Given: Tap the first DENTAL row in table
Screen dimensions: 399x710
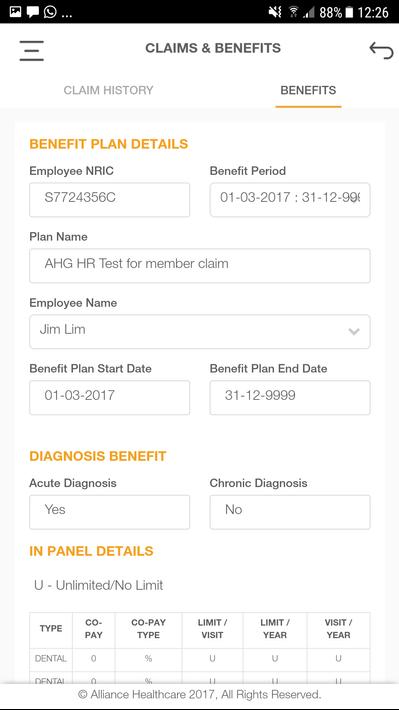Looking at the screenshot, I should coord(200,659).
